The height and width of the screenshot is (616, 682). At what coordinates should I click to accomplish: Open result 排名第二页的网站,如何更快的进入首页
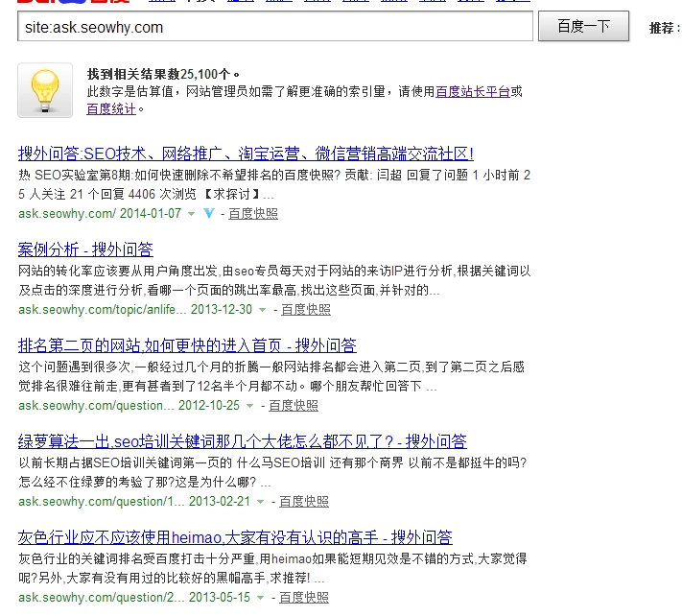[187, 345]
